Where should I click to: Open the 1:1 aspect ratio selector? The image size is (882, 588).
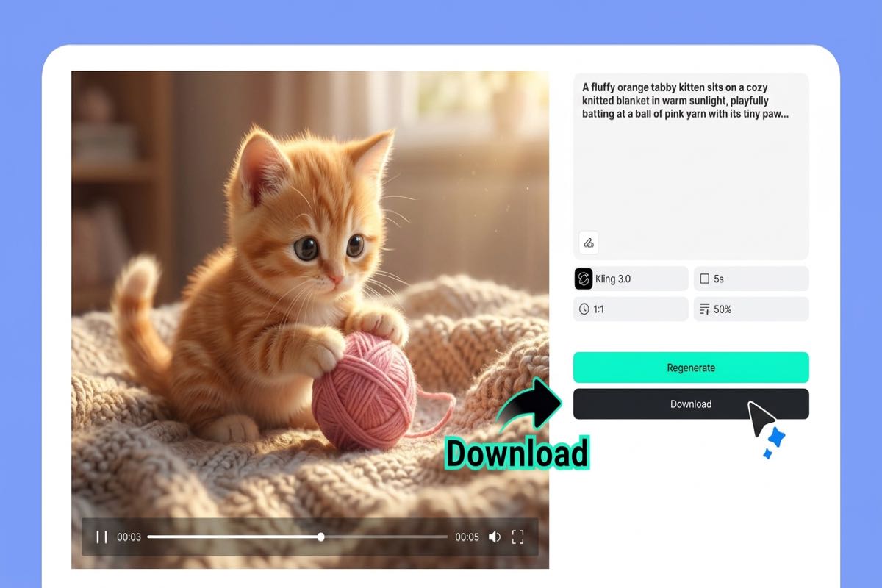pos(630,309)
